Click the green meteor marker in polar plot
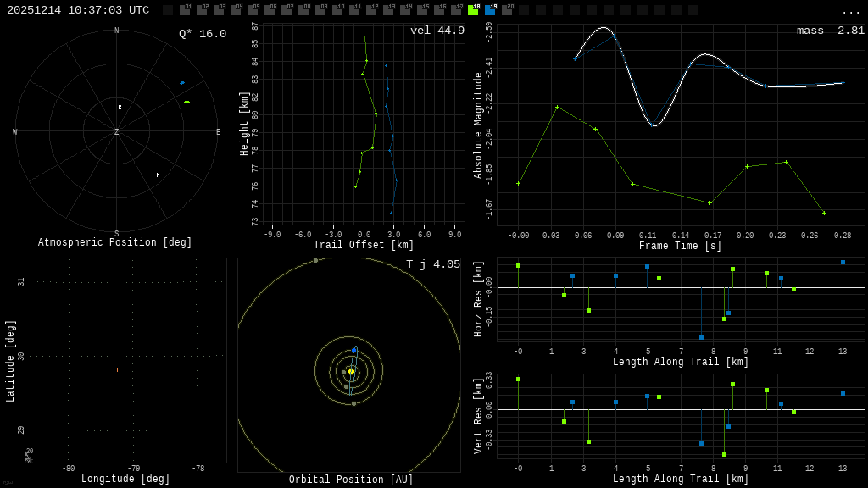The width and height of the screenshot is (868, 488). [186, 103]
